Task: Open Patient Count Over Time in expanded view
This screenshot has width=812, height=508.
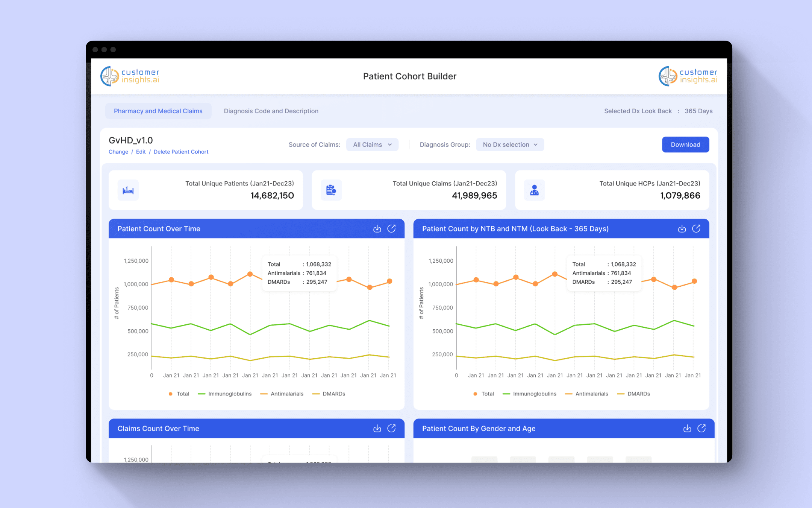Action: (391, 229)
